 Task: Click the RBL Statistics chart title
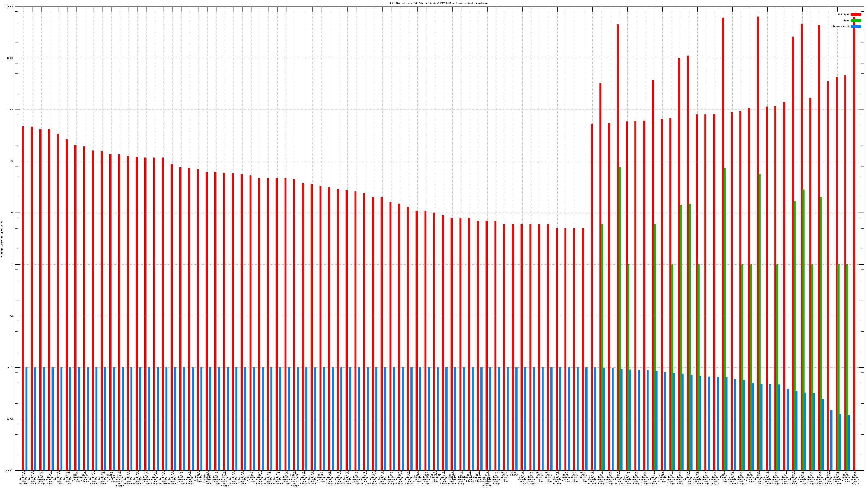pyautogui.click(x=439, y=3)
